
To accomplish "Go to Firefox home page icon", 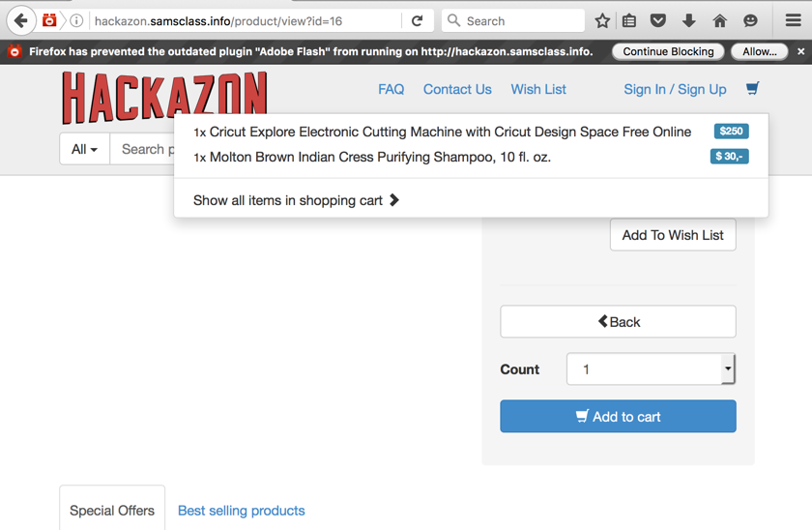I will point(720,20).
